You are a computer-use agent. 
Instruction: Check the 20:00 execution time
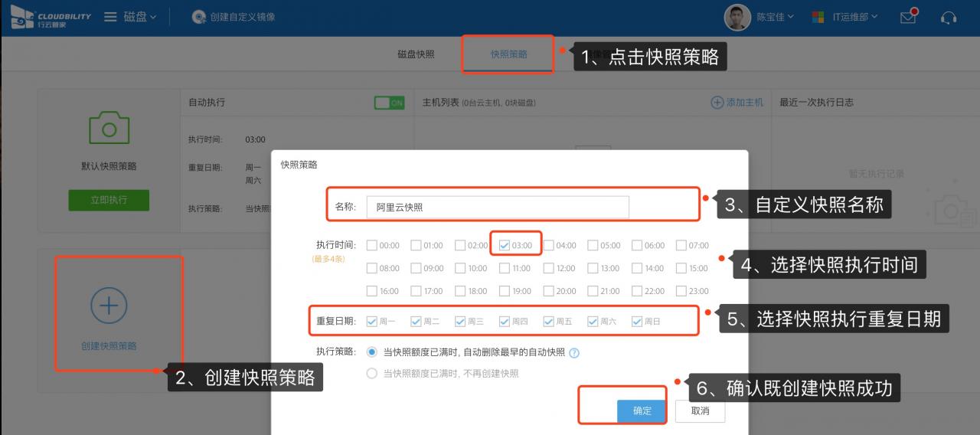click(549, 291)
